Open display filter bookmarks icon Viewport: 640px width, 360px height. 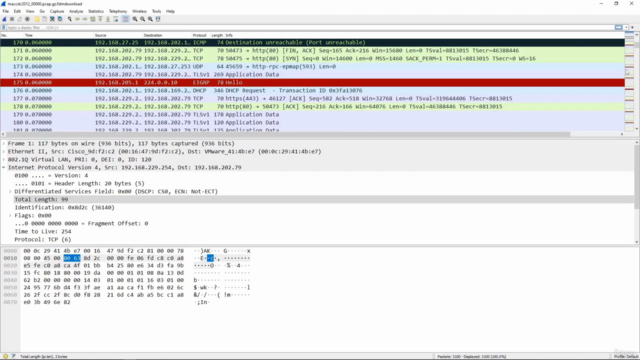4,27
